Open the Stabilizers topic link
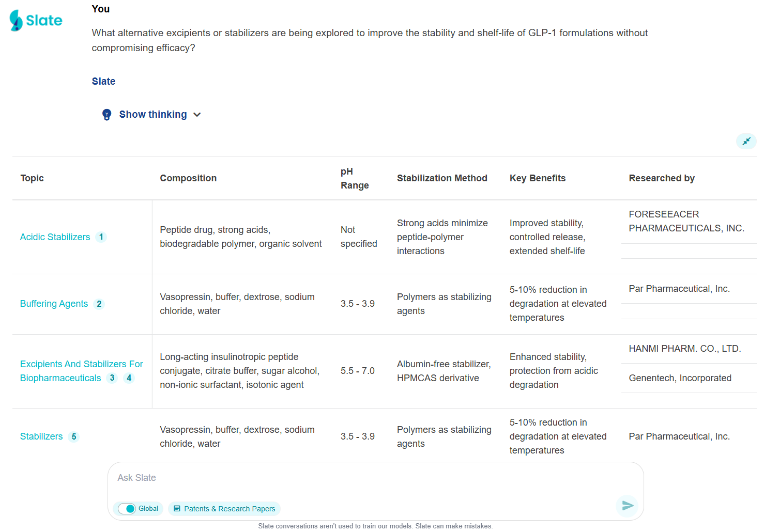Viewport: 764px width, 532px height. [x=41, y=436]
